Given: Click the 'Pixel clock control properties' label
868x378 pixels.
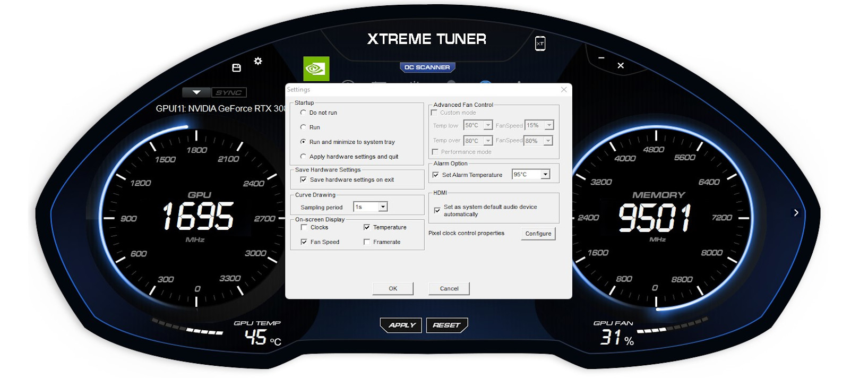Looking at the screenshot, I should click(x=466, y=233).
